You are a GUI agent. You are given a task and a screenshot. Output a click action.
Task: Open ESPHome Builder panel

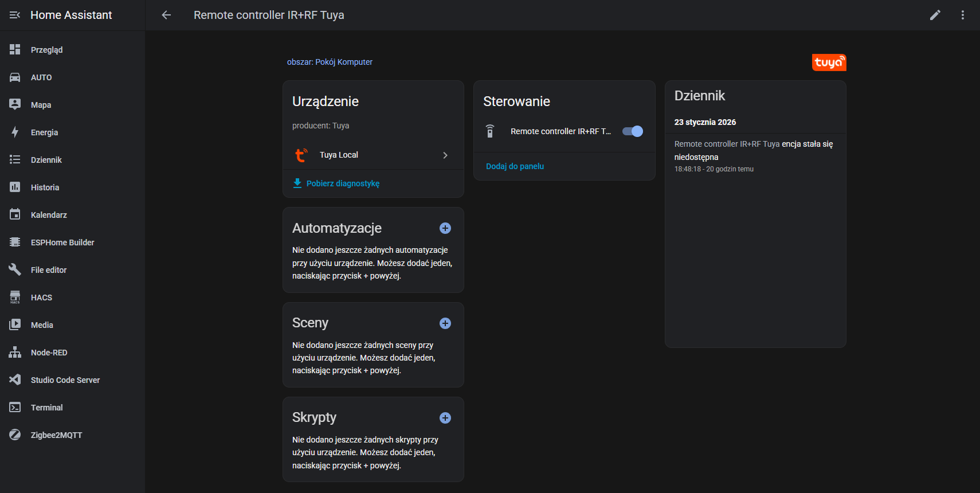62,242
